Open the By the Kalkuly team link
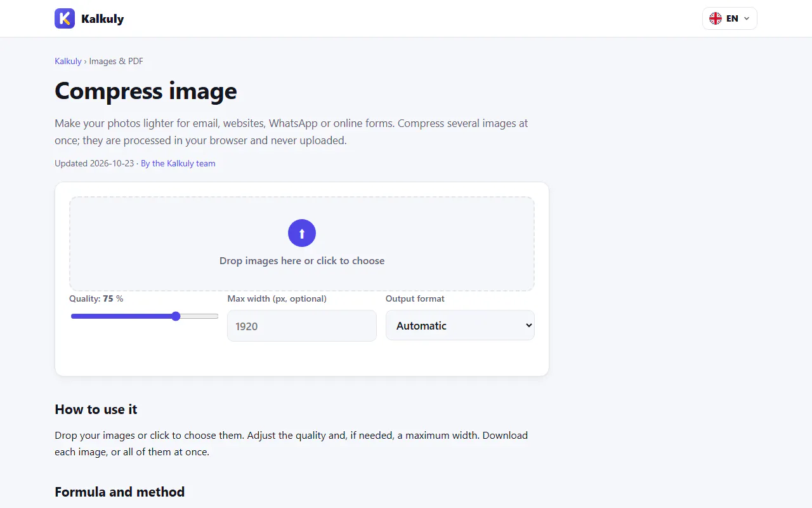Screen dimensions: 812x508 [178, 163]
